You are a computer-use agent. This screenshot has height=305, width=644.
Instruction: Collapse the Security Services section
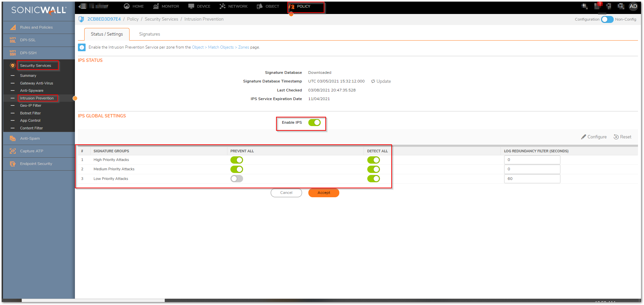tap(39, 66)
